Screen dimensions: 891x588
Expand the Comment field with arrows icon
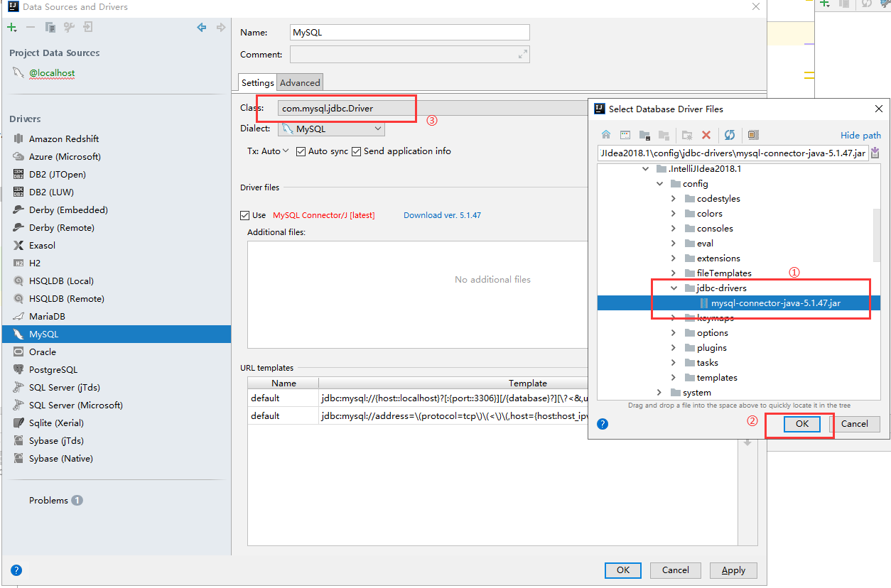coord(523,55)
